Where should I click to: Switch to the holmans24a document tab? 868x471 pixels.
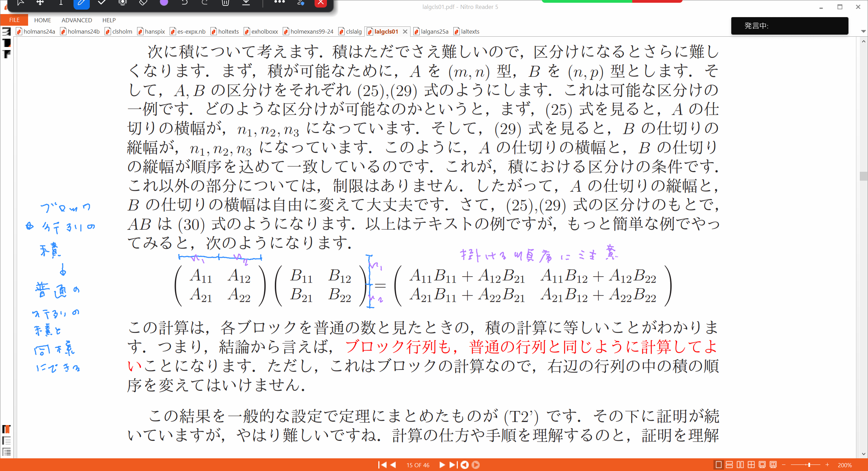[36, 32]
